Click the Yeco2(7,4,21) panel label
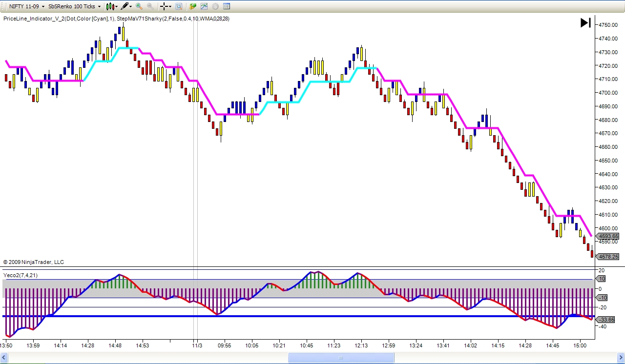The width and height of the screenshot is (625, 364). click(21, 275)
